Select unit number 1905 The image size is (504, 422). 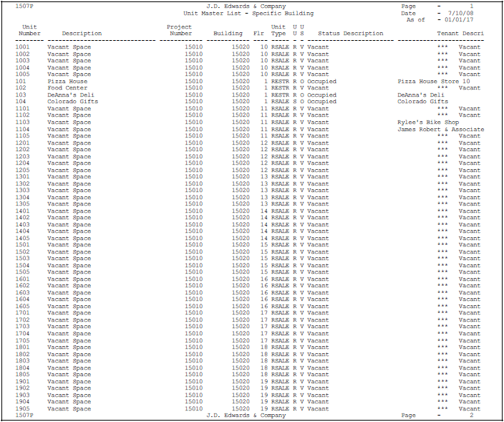(22, 409)
